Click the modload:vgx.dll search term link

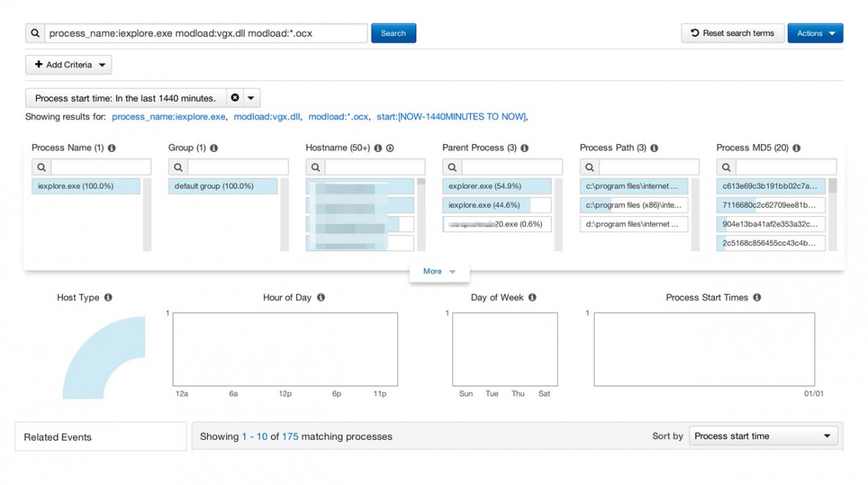coord(267,117)
